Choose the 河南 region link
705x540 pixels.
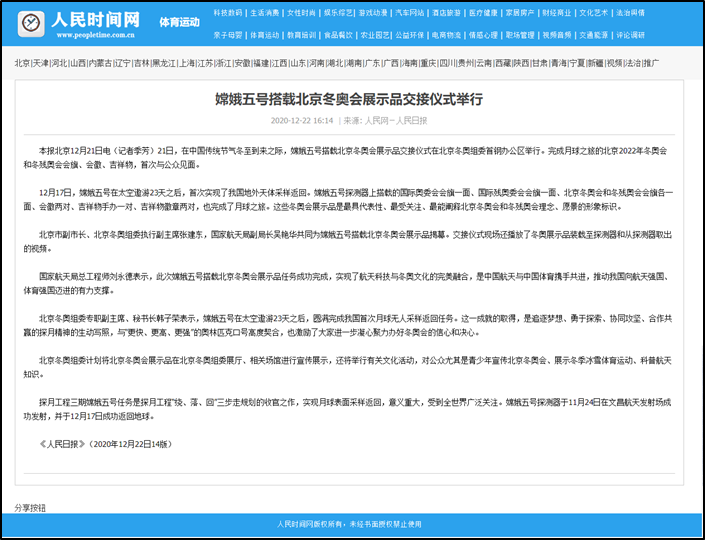coord(316,63)
